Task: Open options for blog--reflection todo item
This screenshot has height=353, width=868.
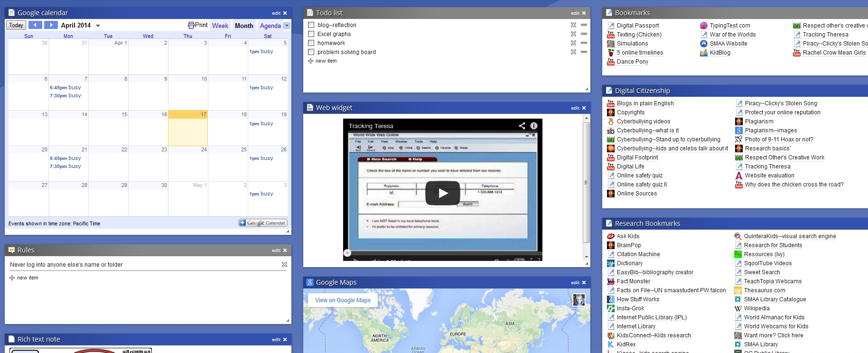Action: tap(584, 25)
